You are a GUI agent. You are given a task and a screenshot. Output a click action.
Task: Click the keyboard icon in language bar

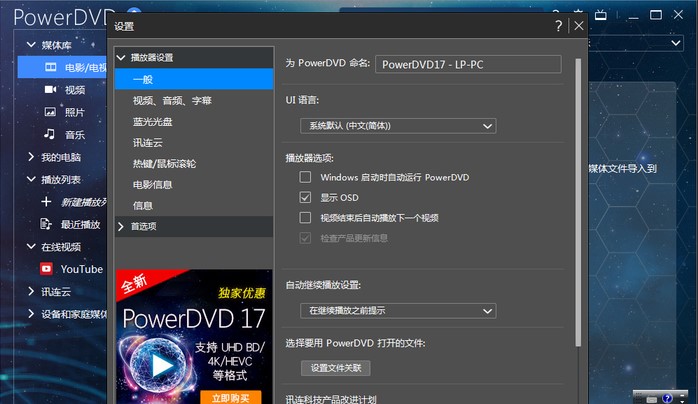pos(651,399)
